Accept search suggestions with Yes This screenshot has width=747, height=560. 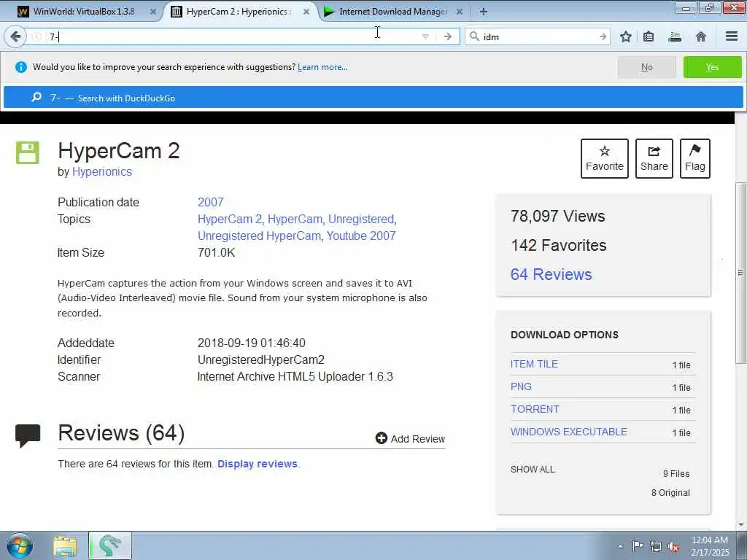[712, 67]
